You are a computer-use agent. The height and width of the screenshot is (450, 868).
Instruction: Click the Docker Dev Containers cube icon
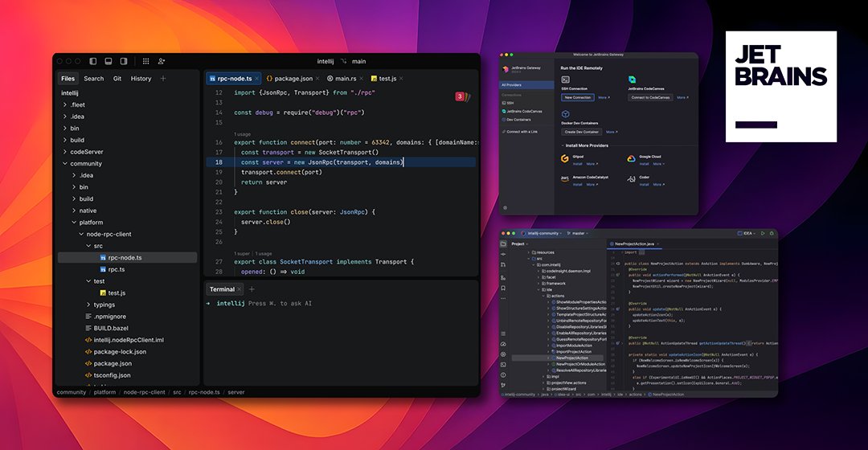pos(565,114)
